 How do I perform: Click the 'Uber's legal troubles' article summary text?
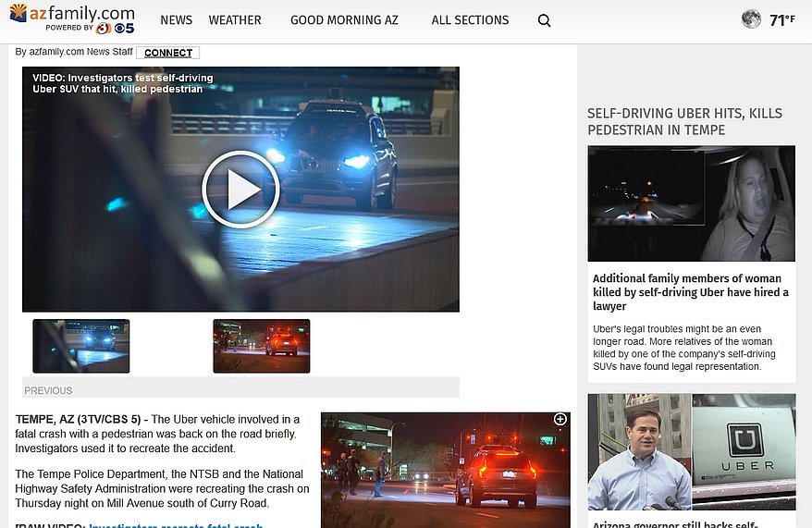pyautogui.click(x=683, y=348)
